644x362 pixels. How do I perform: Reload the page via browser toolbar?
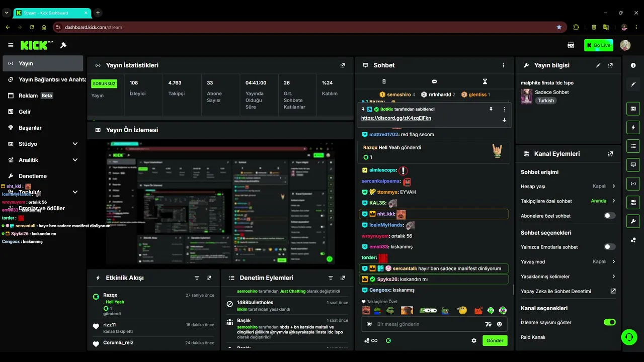pos(32,27)
